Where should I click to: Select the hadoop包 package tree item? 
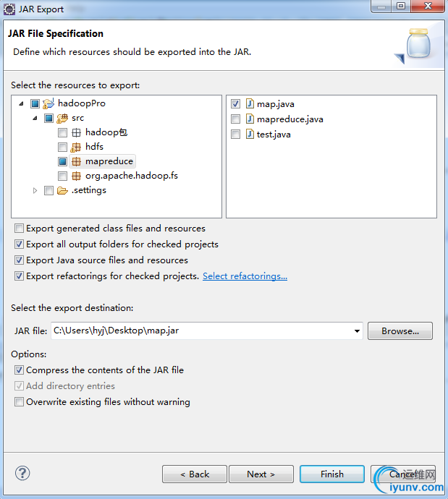click(106, 132)
